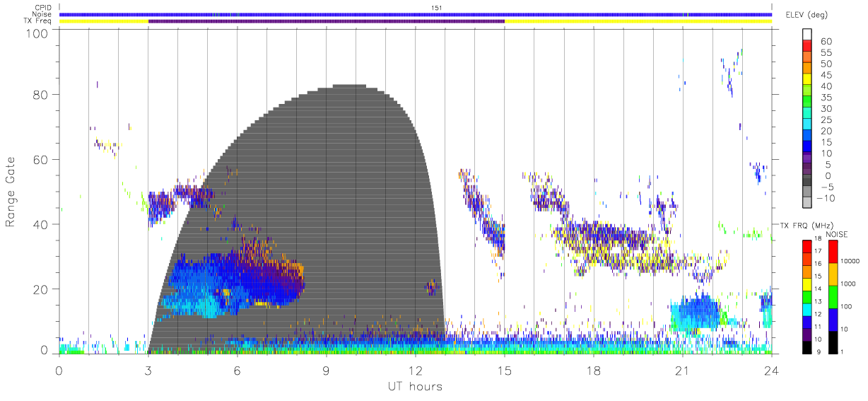Click the red segment of ELEV colorbar
Viewport: 868px width, 401px height.
point(807,45)
